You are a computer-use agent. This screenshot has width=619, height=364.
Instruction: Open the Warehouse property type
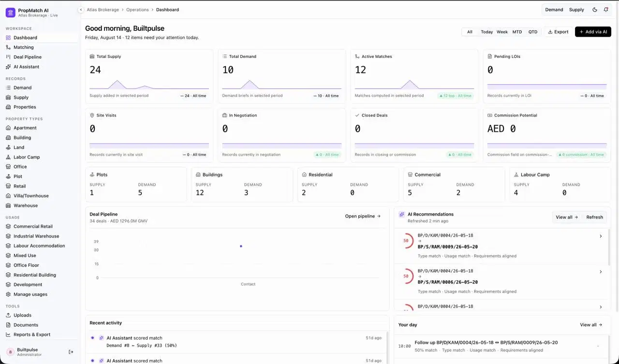click(40, 205)
